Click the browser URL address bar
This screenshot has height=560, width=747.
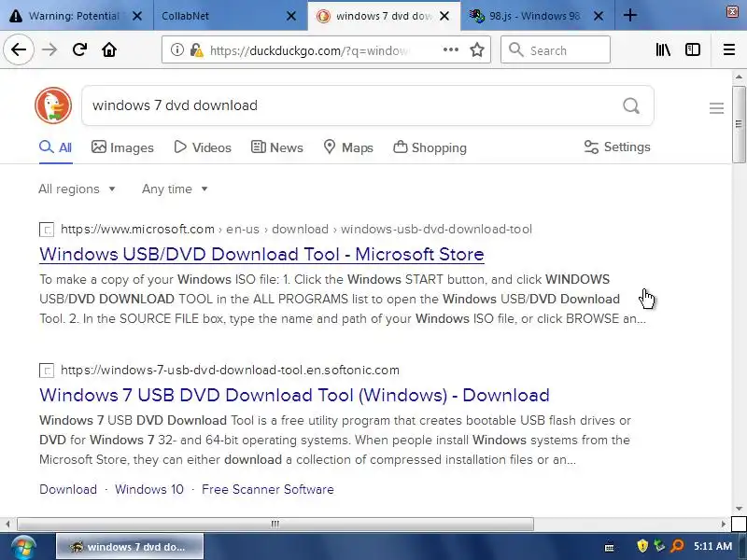tap(309, 50)
